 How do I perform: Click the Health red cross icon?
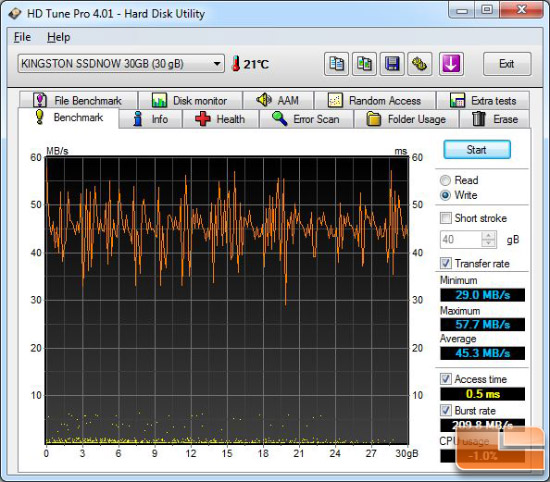click(x=203, y=119)
